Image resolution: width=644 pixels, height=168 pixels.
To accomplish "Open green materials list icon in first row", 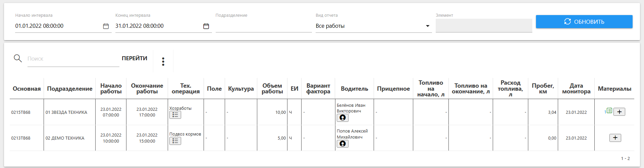I will pos(609,111).
